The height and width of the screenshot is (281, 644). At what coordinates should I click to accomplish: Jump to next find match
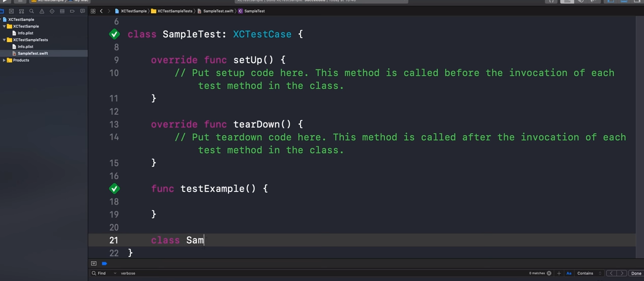pyautogui.click(x=622, y=273)
